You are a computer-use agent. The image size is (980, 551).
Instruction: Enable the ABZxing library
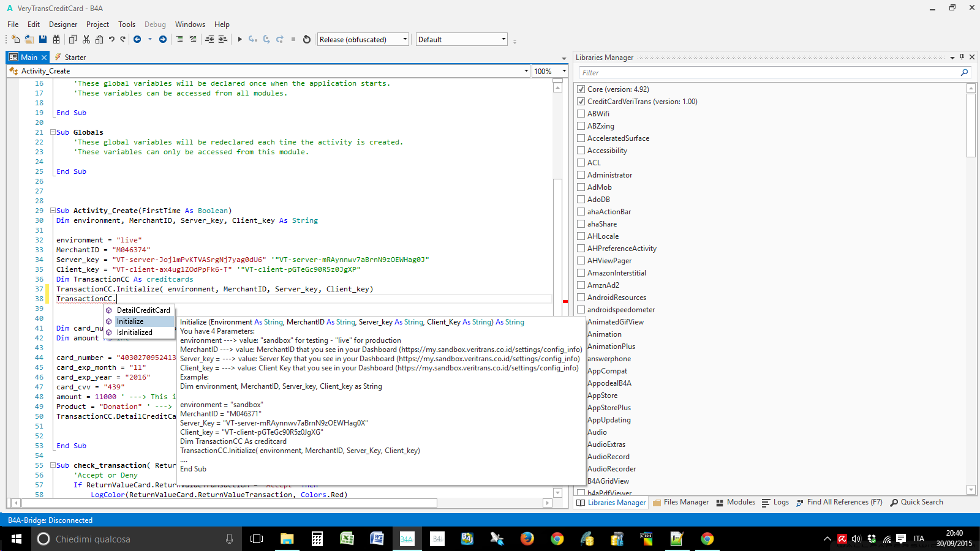click(x=581, y=126)
